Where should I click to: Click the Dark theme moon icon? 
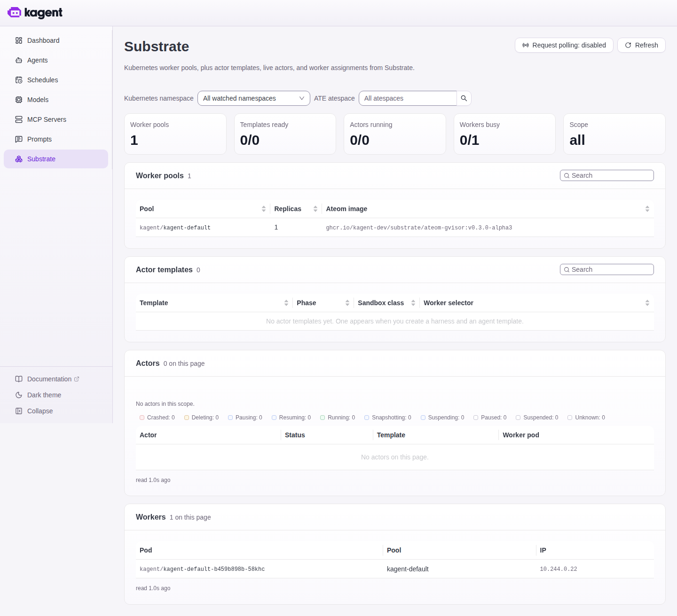click(x=19, y=395)
